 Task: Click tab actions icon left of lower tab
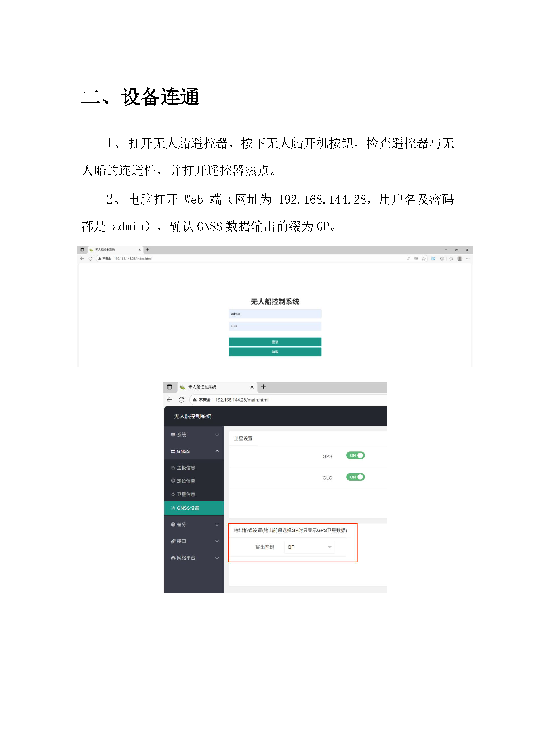pyautogui.click(x=169, y=387)
